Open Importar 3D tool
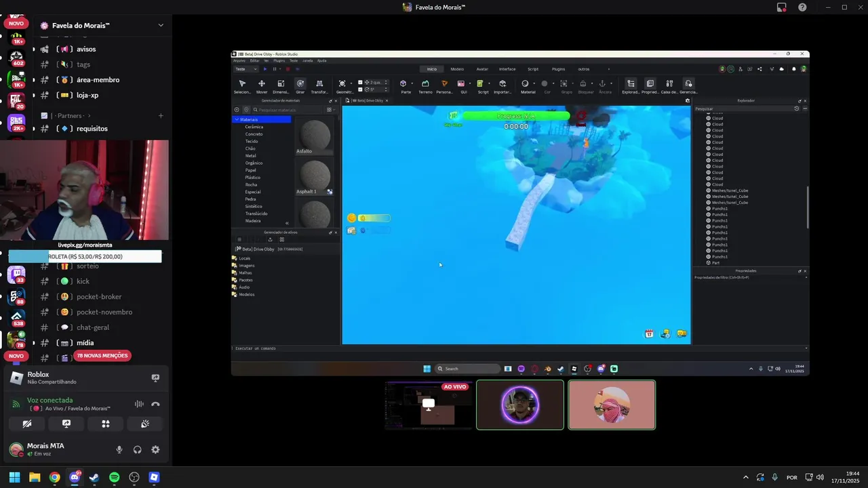 502,86
